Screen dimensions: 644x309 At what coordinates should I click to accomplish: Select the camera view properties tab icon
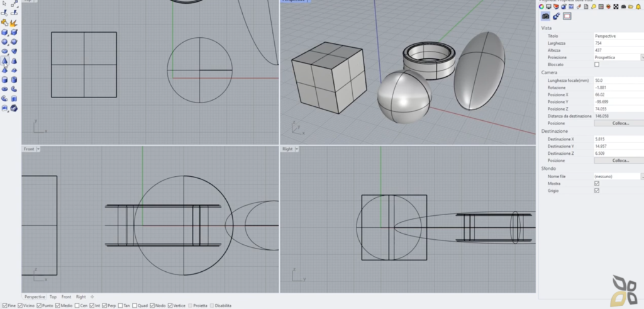pos(545,16)
